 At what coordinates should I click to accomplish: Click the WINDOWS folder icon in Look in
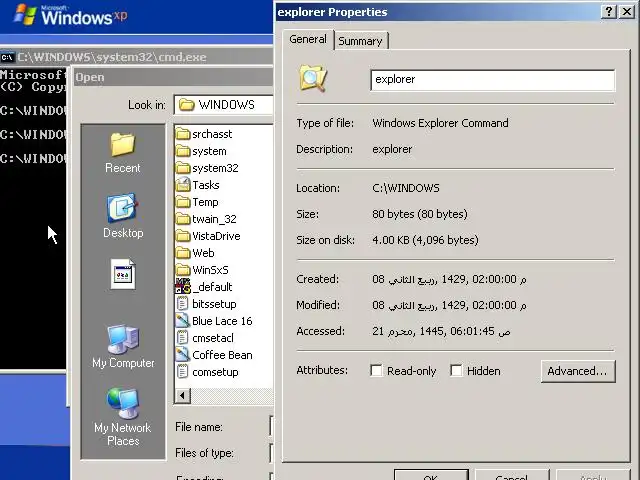click(187, 105)
